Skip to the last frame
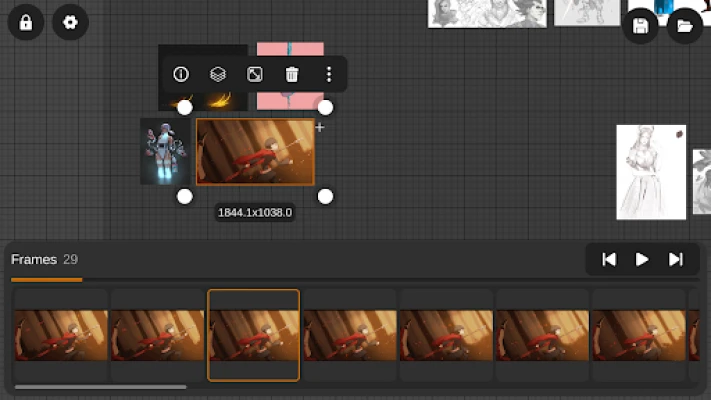The width and height of the screenshot is (711, 400). pos(676,259)
